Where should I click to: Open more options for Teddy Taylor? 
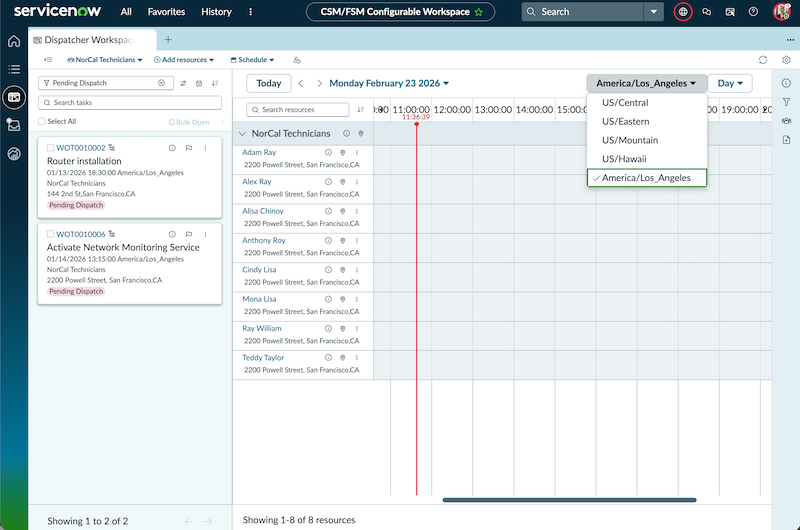[x=357, y=358]
